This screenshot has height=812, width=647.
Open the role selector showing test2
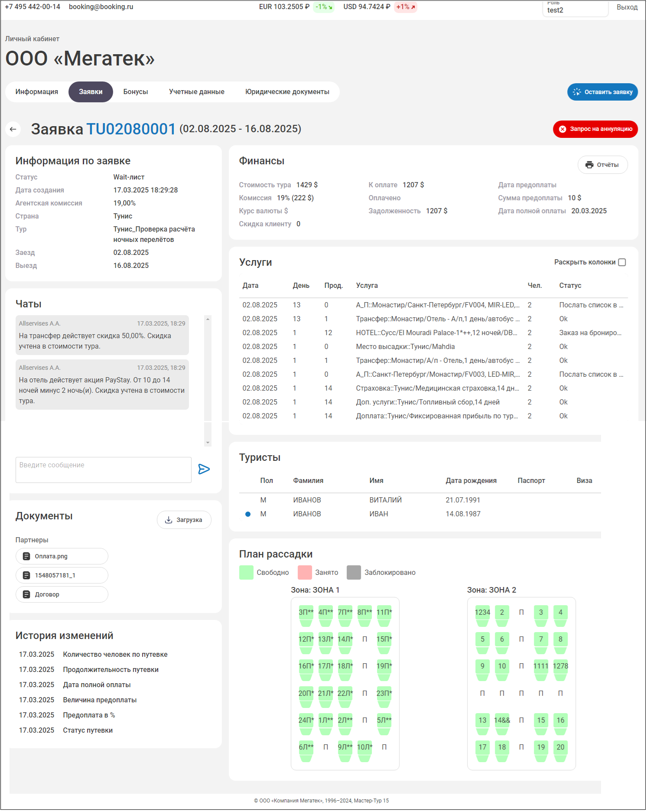[575, 9]
